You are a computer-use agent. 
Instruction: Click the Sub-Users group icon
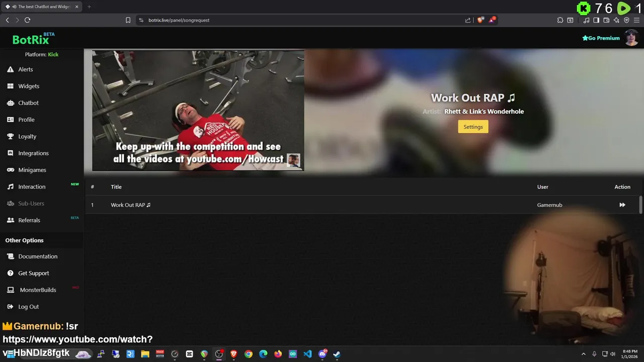[10, 204]
